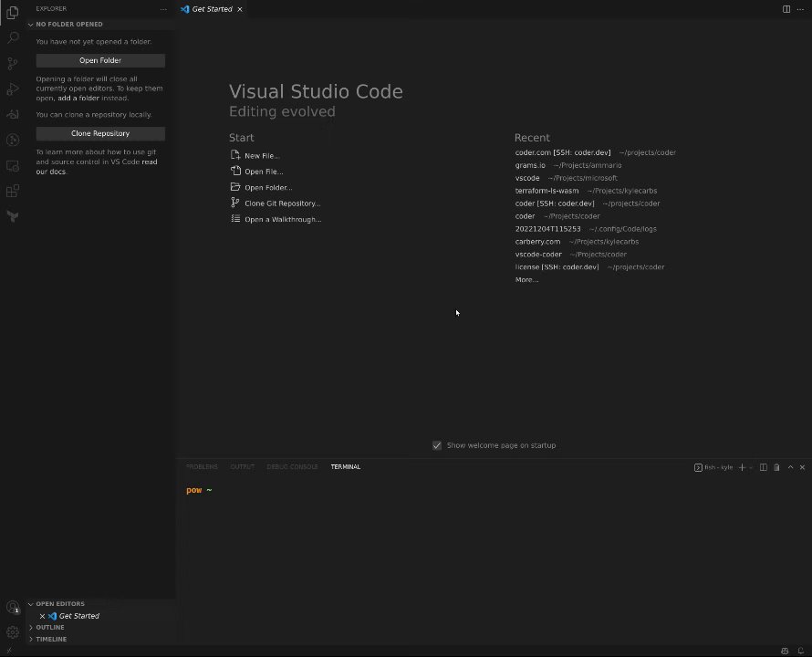The image size is (812, 657).
Task: Close the terminal panel
Action: [x=802, y=467]
